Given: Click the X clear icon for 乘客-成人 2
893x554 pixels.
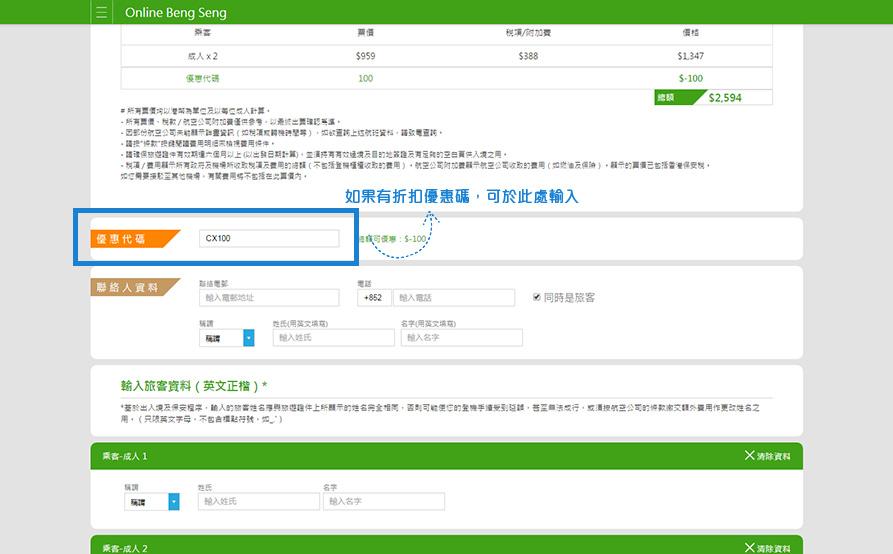Looking at the screenshot, I should coord(750,548).
